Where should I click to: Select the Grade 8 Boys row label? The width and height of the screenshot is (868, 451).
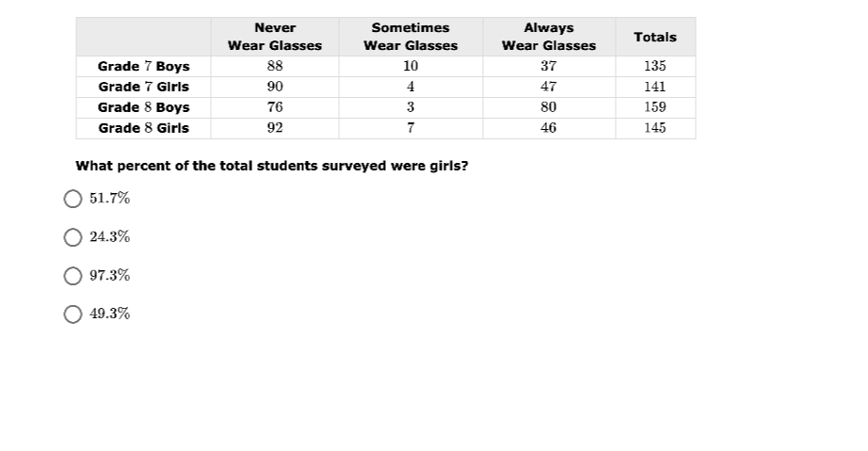click(143, 107)
